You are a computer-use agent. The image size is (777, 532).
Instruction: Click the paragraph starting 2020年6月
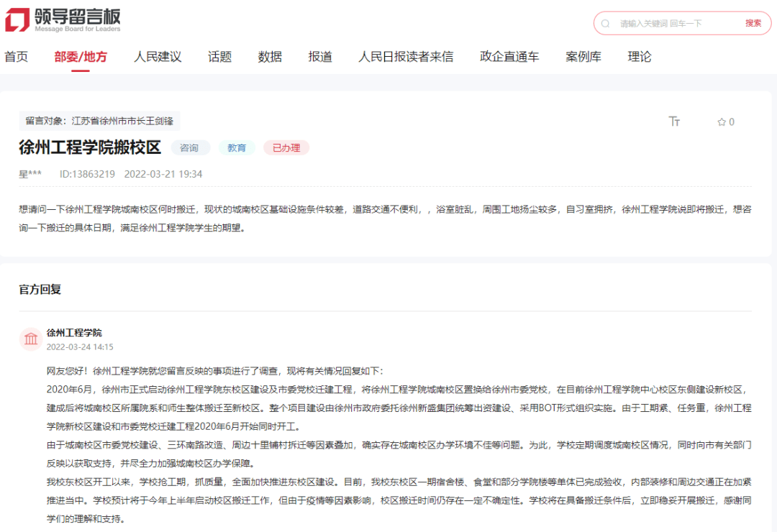click(x=399, y=408)
